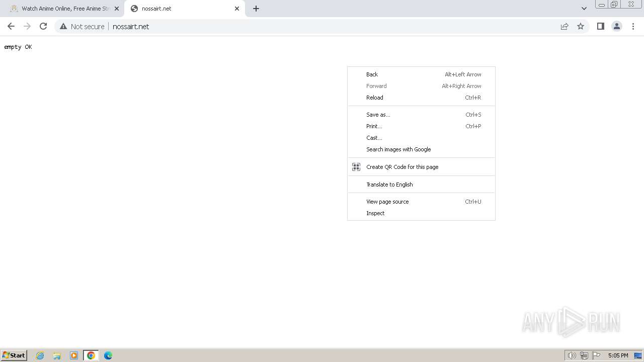Launch Internet Explorer from taskbar
The image size is (644, 362).
click(40, 355)
